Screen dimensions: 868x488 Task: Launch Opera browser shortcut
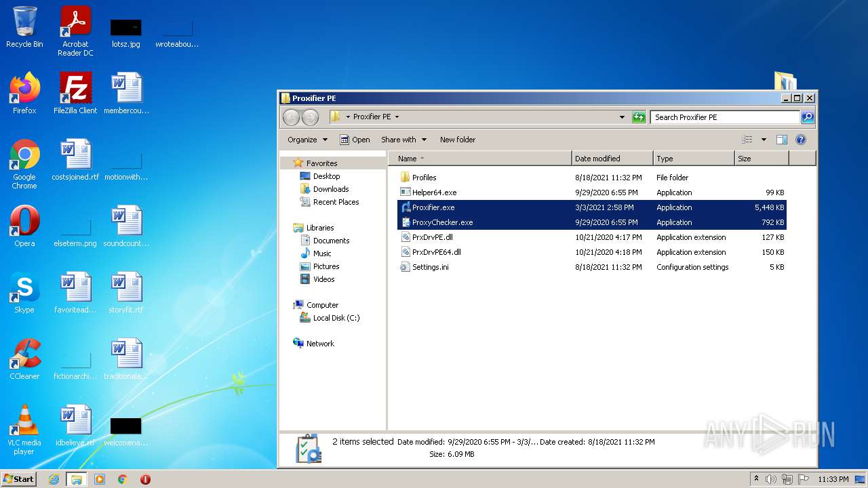[24, 226]
